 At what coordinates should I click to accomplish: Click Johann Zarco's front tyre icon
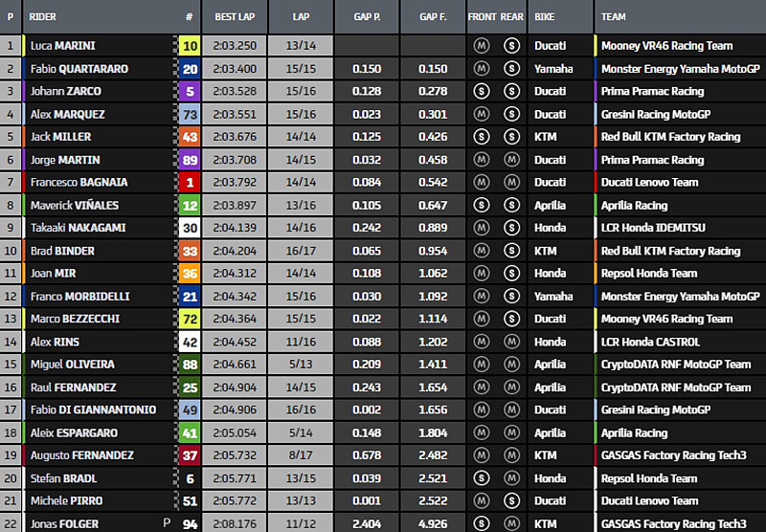coord(481,92)
